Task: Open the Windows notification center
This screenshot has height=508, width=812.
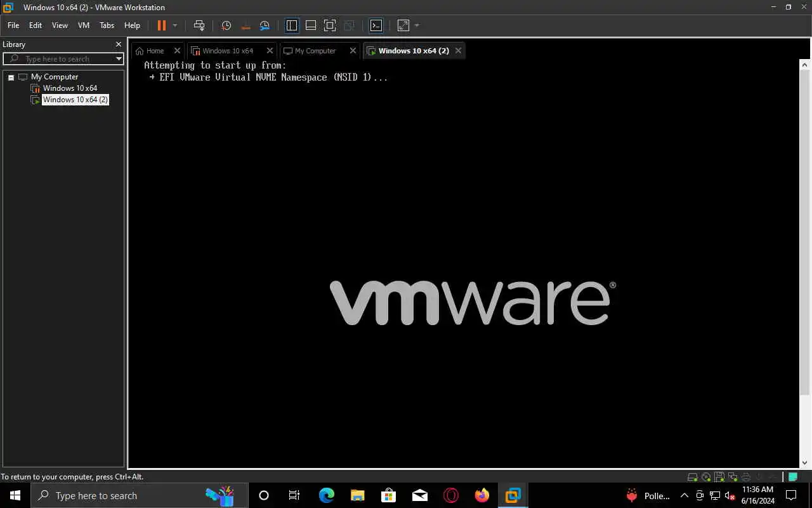Action: click(791, 495)
